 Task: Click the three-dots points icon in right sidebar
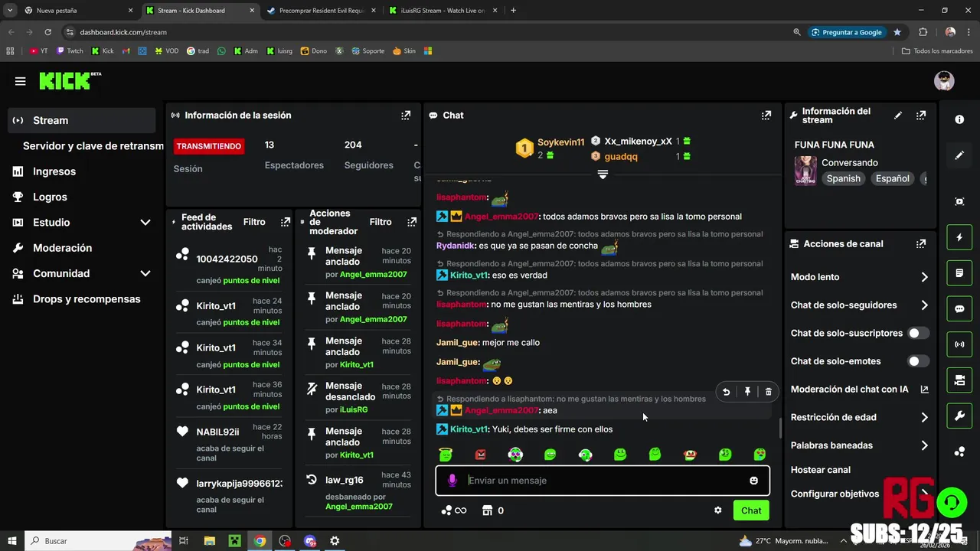pyautogui.click(x=959, y=452)
